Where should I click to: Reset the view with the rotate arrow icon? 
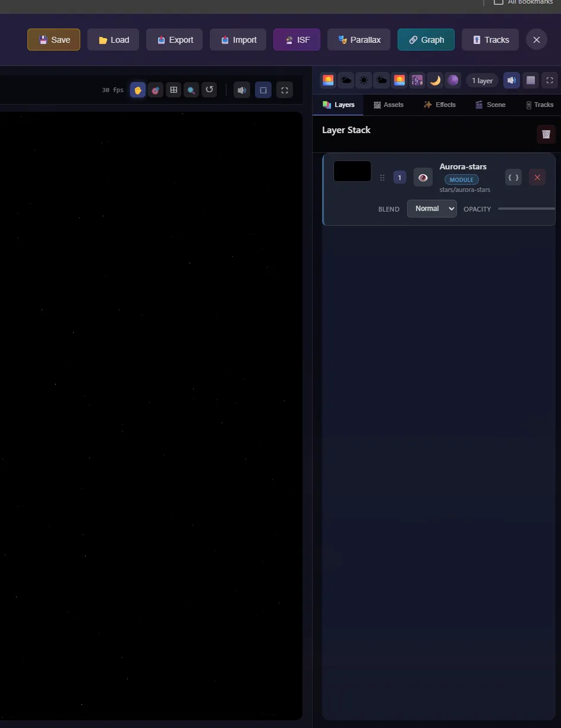pyautogui.click(x=209, y=90)
